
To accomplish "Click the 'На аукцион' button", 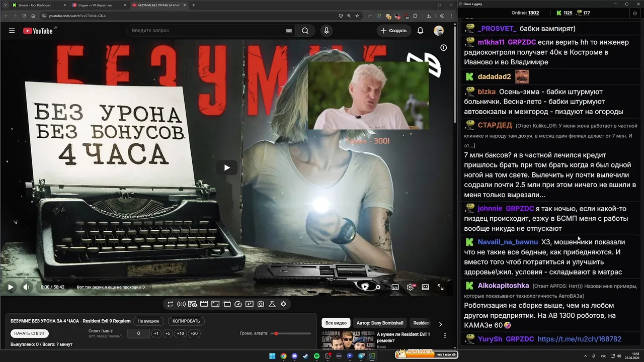I will tap(148, 321).
